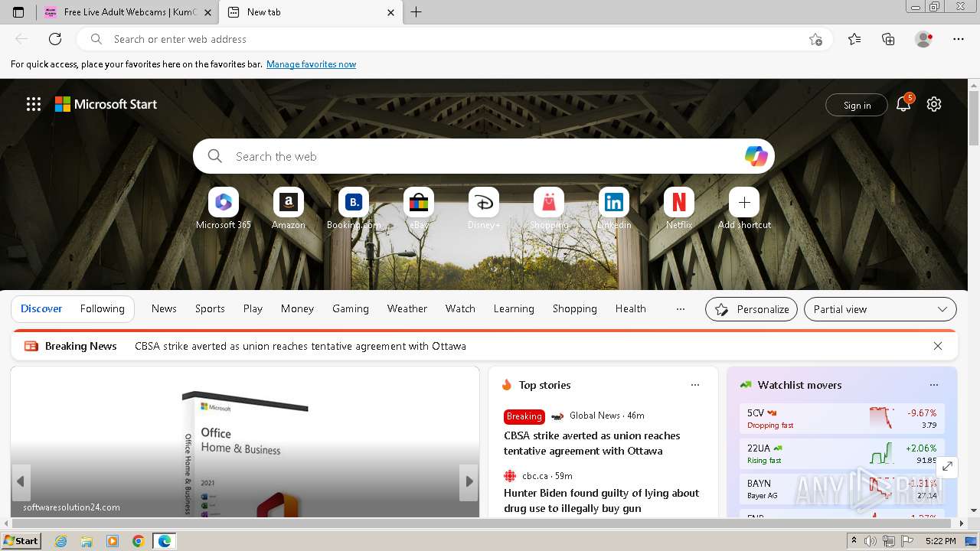Click the Personalize button
Screen dimensions: 980x551
[x=752, y=309]
